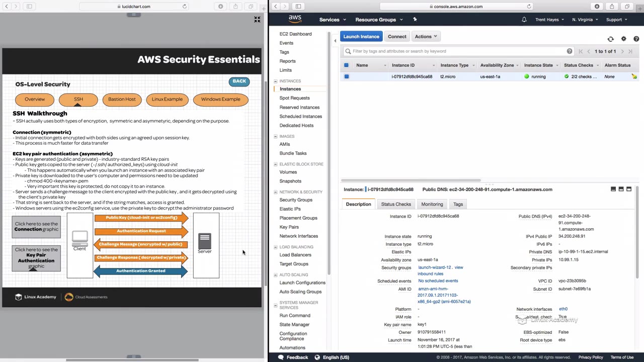The image size is (644, 362).
Task: Collapse the INSTANCES sidebar section
Action: click(x=276, y=81)
